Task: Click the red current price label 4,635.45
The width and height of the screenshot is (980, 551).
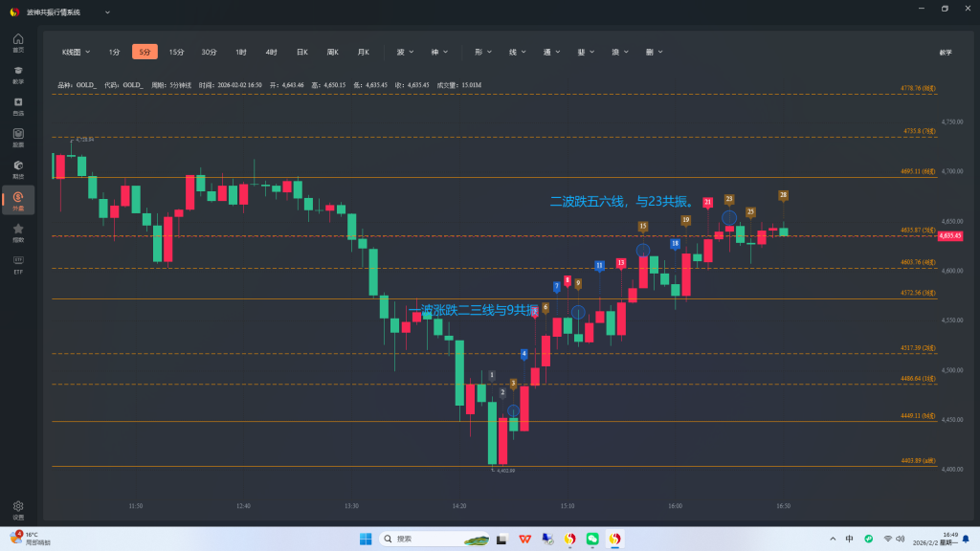Action: (950, 235)
